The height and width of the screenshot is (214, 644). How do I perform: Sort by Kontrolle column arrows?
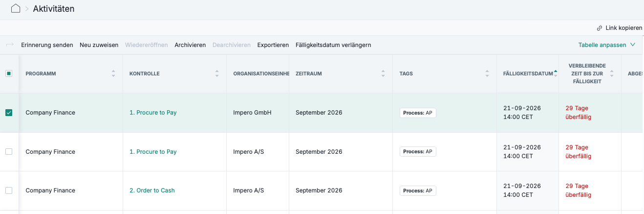[x=217, y=73]
